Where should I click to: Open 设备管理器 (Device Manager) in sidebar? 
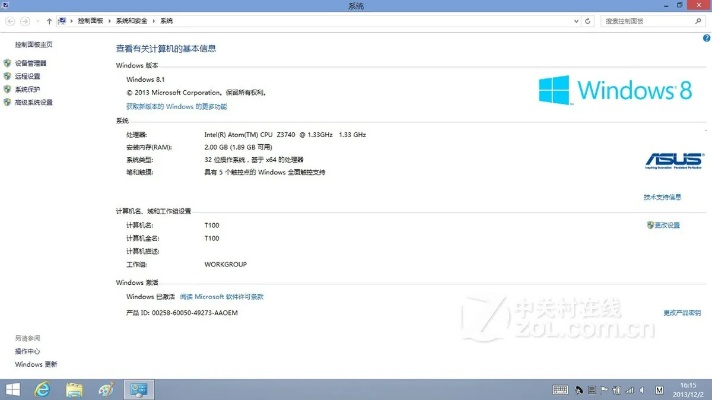pyautogui.click(x=30, y=63)
